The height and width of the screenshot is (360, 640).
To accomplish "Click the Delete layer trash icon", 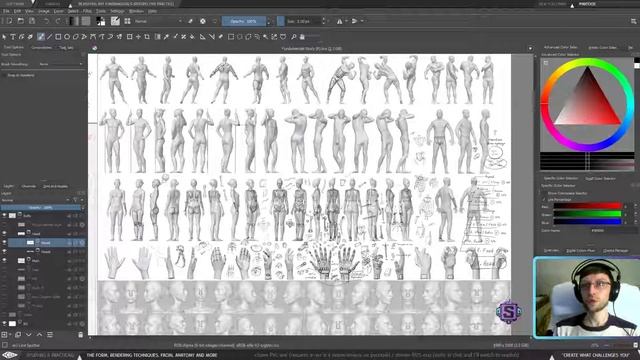I will pyautogui.click(x=80, y=335).
